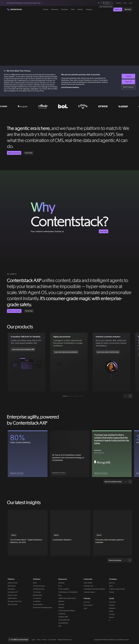Open the Partners menu in header navigation
Viewport: 139px width, 644px height.
80,9
